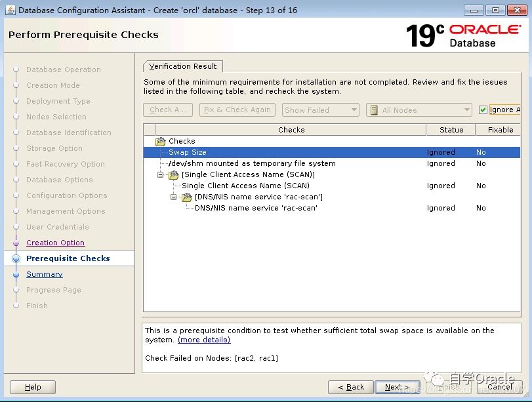Toggle the Ignore All checkbox
532x402 pixels.
coord(483,110)
